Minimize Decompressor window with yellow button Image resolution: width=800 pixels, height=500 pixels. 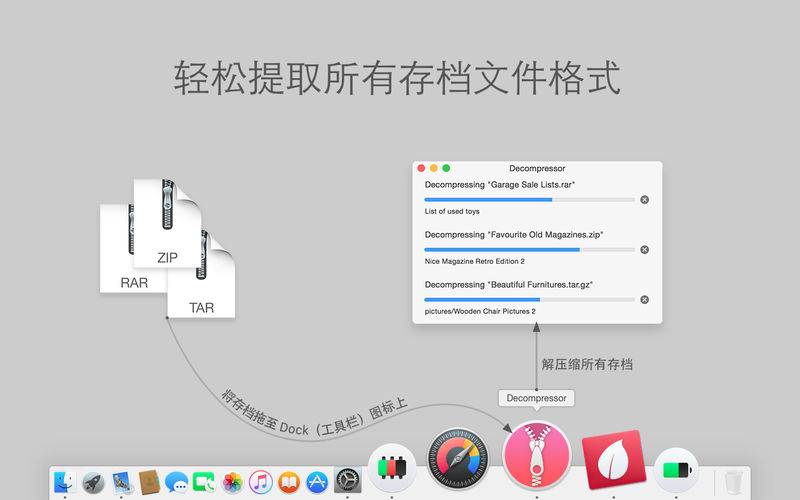(434, 168)
